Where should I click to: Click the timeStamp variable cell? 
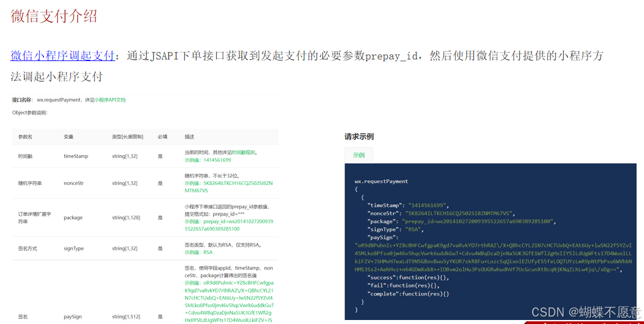click(76, 156)
